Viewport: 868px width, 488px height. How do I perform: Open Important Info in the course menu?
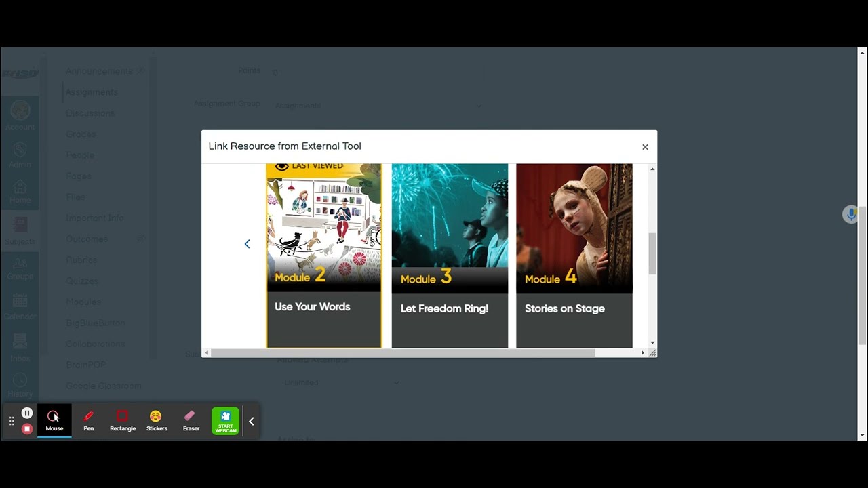click(x=95, y=218)
